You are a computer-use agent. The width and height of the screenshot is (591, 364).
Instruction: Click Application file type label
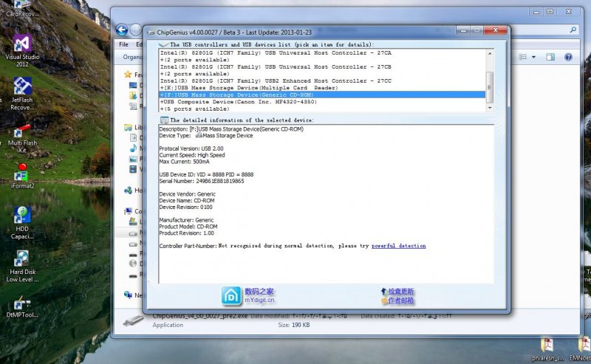(x=168, y=325)
